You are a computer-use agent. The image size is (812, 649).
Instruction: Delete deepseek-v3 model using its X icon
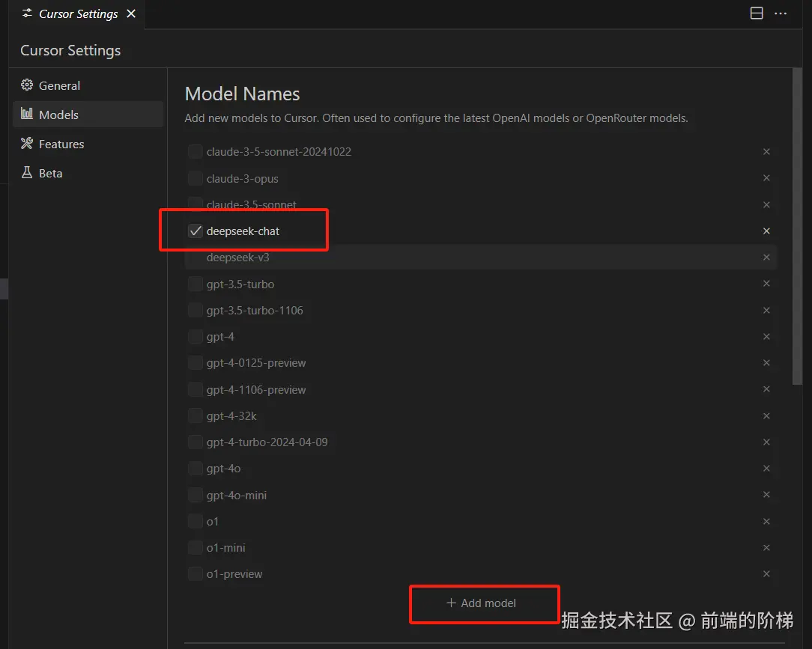point(766,258)
